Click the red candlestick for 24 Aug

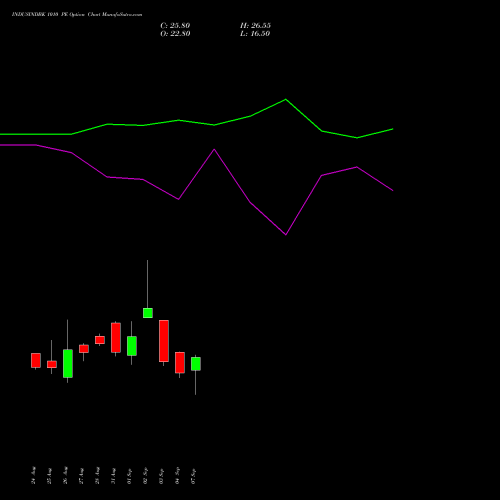point(36,360)
